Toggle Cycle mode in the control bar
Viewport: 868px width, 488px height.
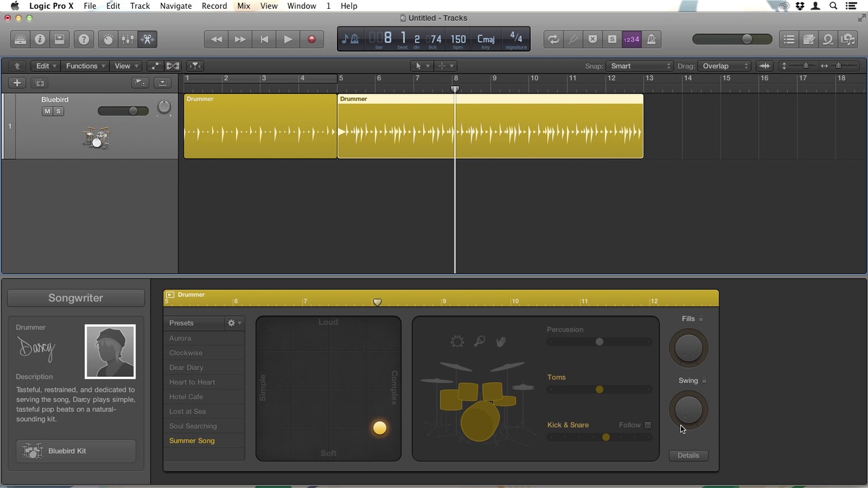(553, 39)
